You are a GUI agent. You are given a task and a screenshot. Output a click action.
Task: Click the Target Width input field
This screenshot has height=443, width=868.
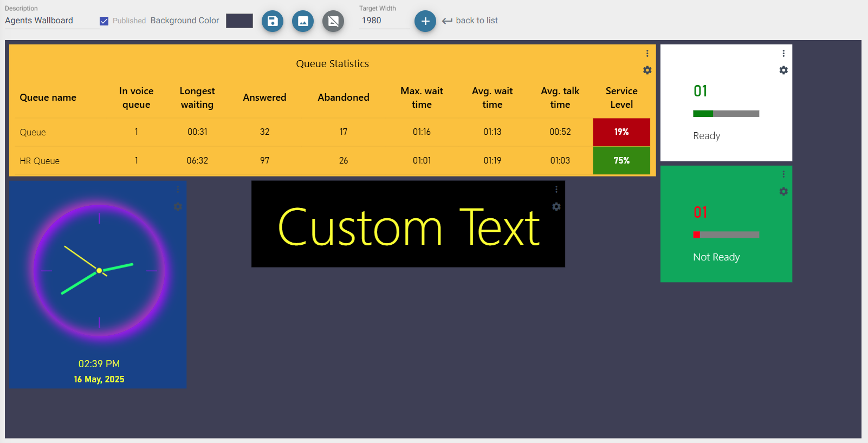(384, 21)
